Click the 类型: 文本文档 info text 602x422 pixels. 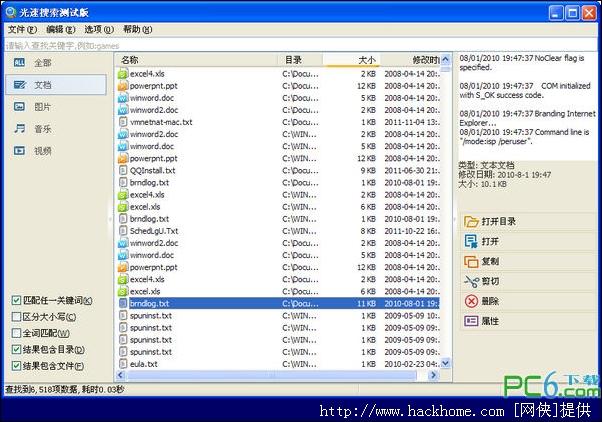486,165
